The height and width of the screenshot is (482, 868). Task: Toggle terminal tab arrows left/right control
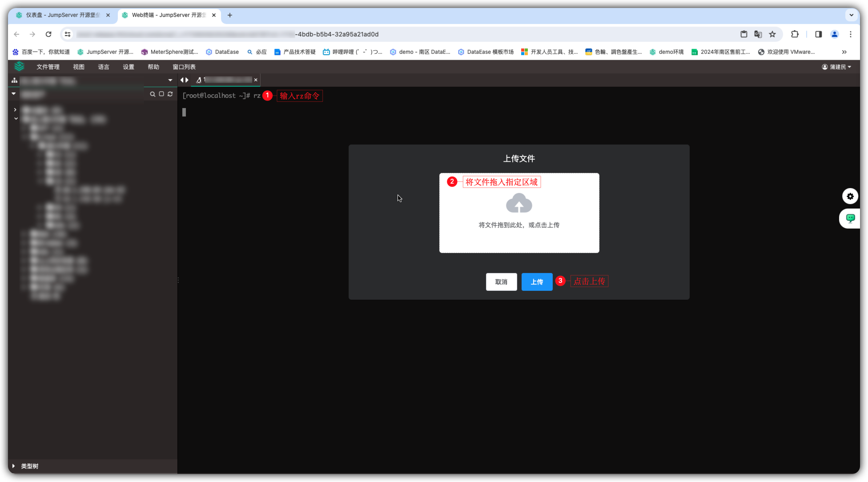coord(184,80)
